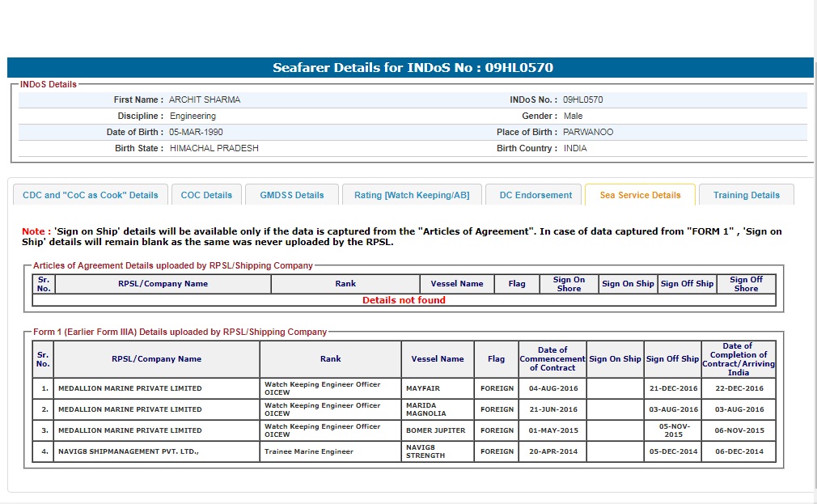Click the Place of Birth value PARWANOO
The width and height of the screenshot is (817, 504).
(x=588, y=133)
